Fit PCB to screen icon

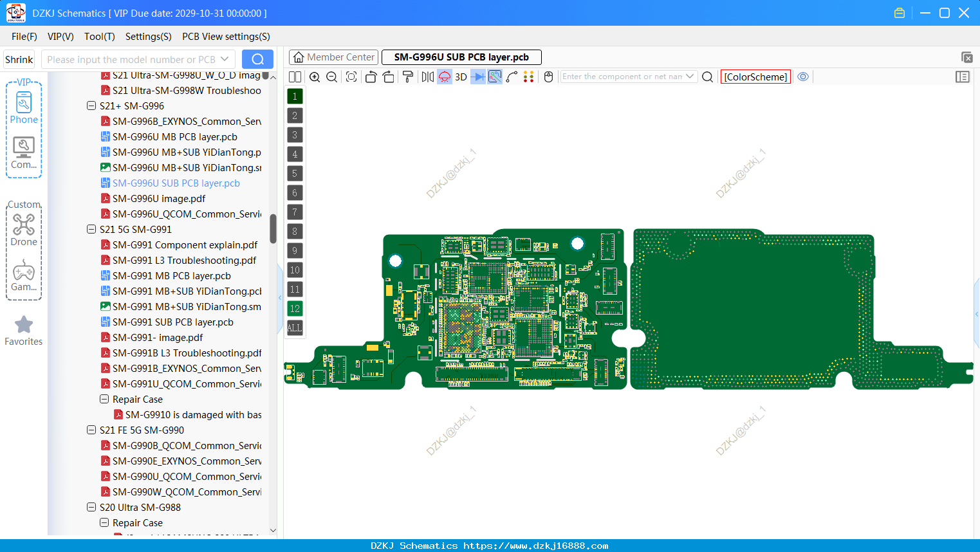[x=351, y=77]
